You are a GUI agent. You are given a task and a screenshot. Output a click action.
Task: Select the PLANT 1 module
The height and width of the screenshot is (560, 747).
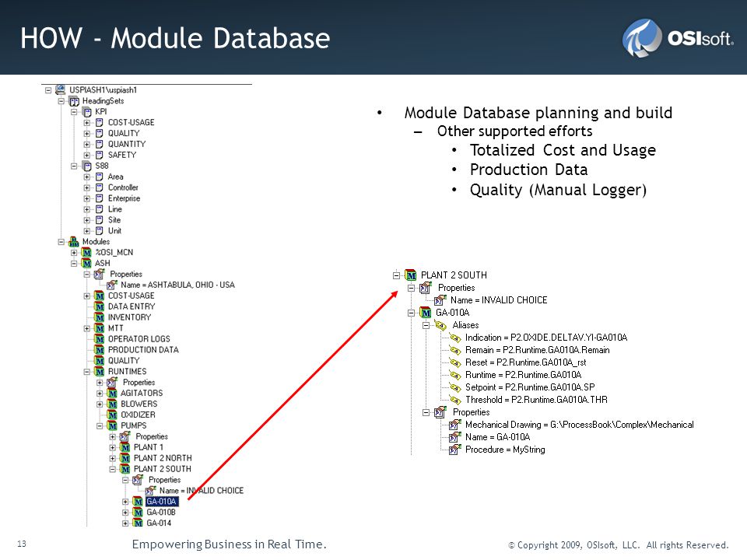149,447
